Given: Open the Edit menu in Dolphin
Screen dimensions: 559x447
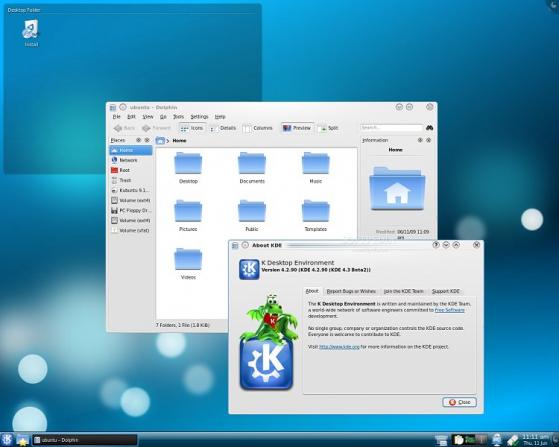Looking at the screenshot, I should pyautogui.click(x=132, y=117).
